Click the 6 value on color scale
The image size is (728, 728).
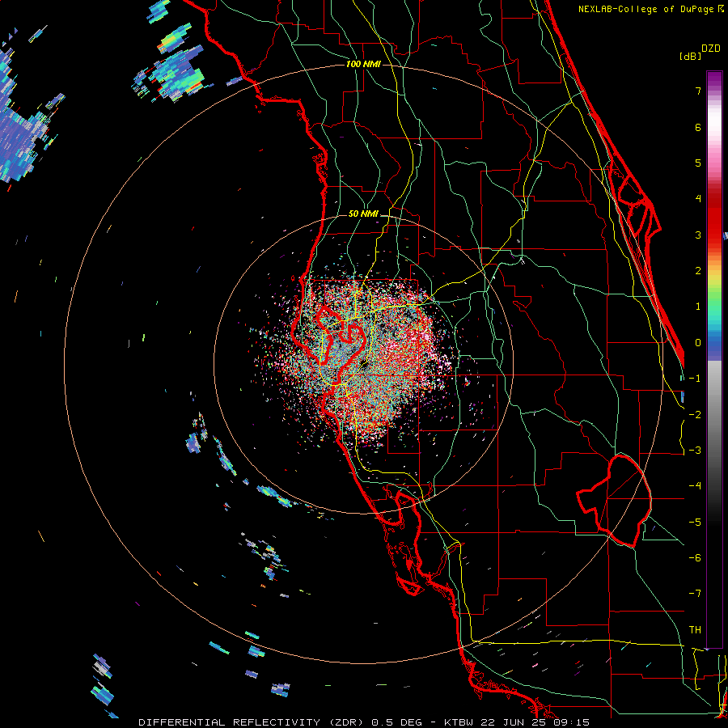point(698,127)
